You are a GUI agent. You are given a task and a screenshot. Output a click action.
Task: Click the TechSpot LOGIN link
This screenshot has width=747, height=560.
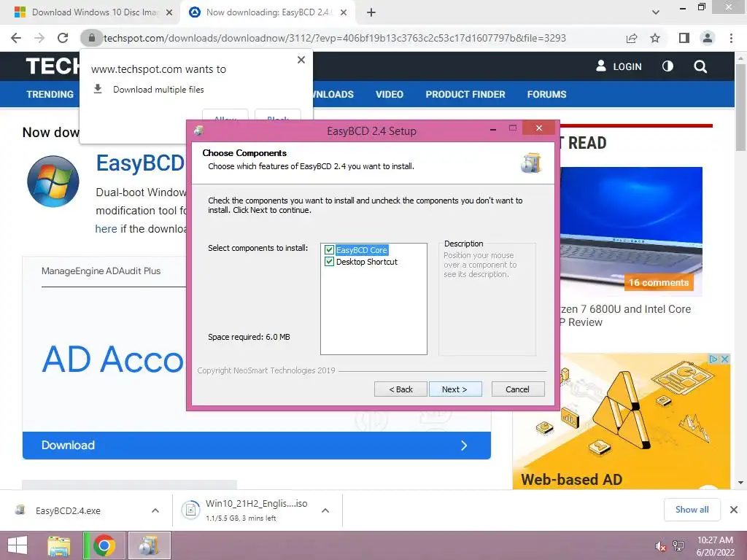click(619, 66)
